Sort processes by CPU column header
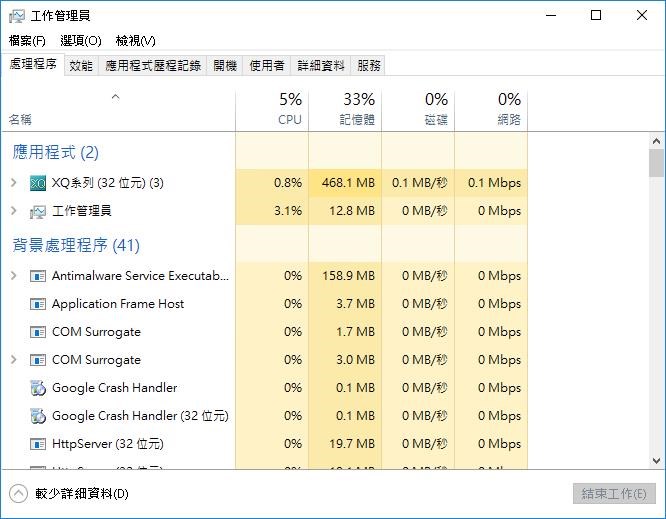Image resolution: width=666 pixels, height=519 pixels. pos(272,108)
